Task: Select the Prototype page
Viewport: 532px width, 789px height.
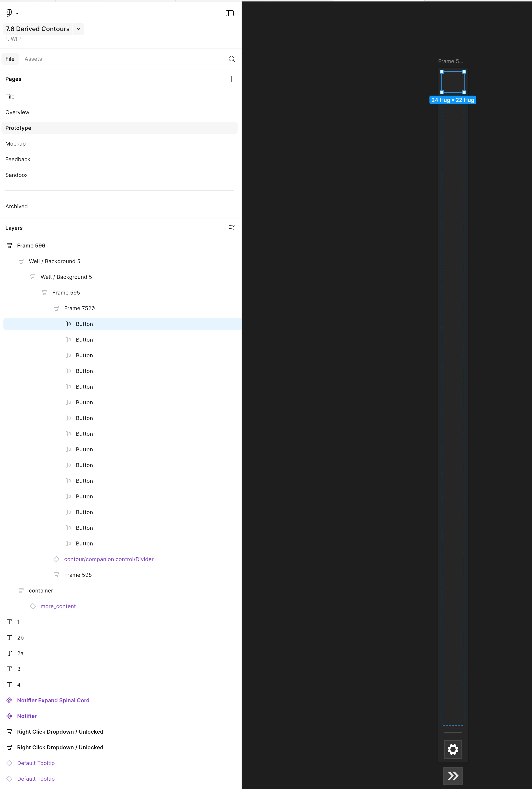Action: click(x=120, y=128)
